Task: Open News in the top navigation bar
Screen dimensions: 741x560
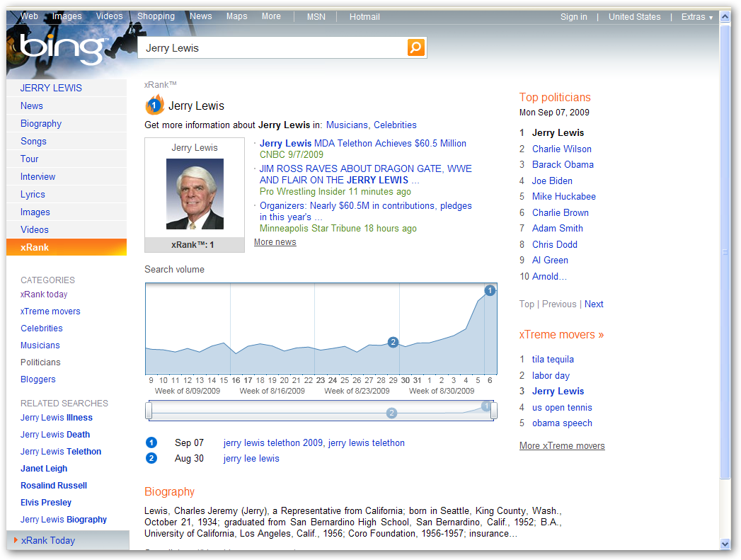Action: click(x=201, y=16)
